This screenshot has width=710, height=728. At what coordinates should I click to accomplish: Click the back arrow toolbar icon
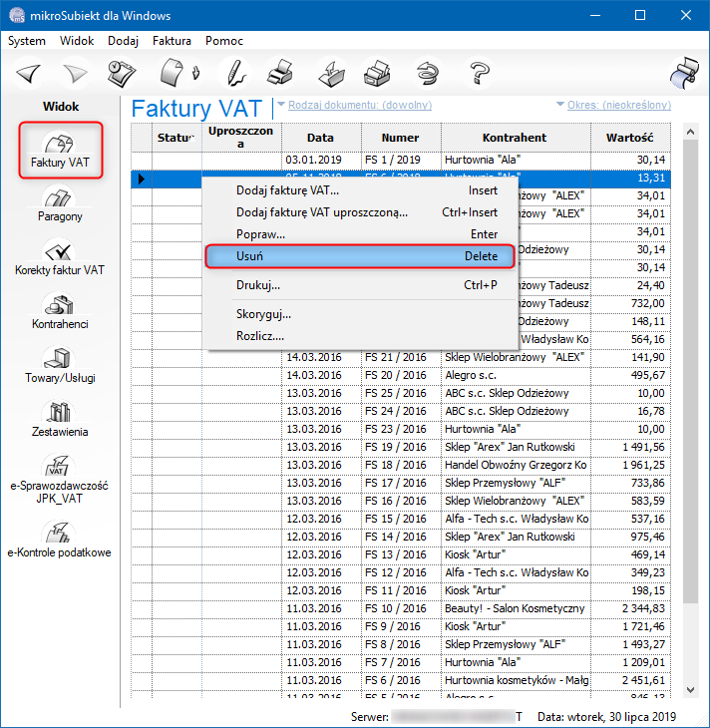click(27, 74)
